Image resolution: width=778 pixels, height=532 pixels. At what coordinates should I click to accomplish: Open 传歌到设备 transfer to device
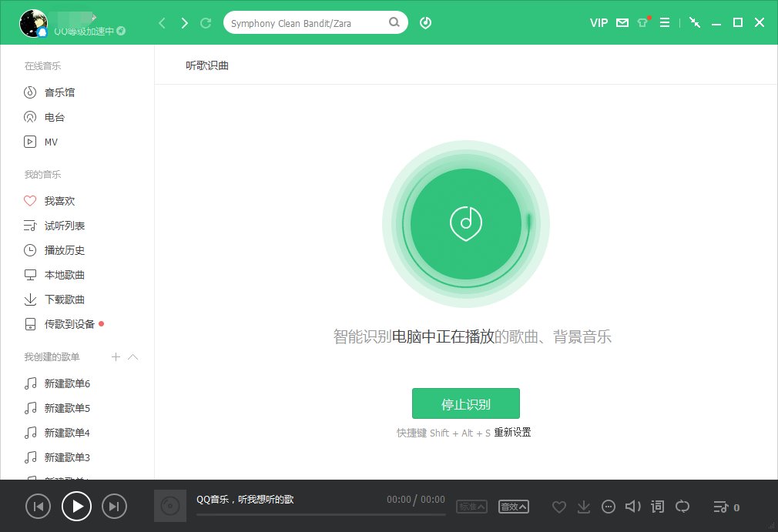click(x=67, y=323)
